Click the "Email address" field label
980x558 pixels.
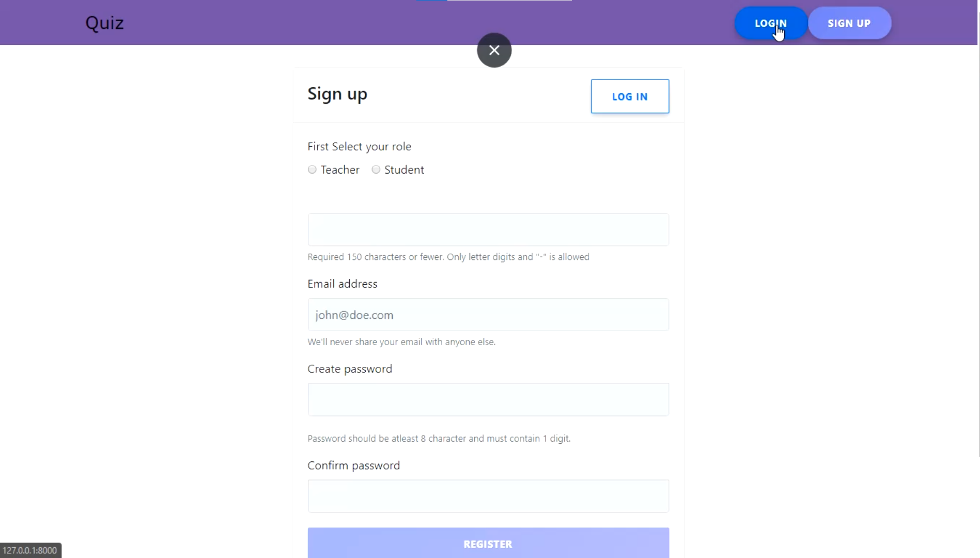coord(342,284)
